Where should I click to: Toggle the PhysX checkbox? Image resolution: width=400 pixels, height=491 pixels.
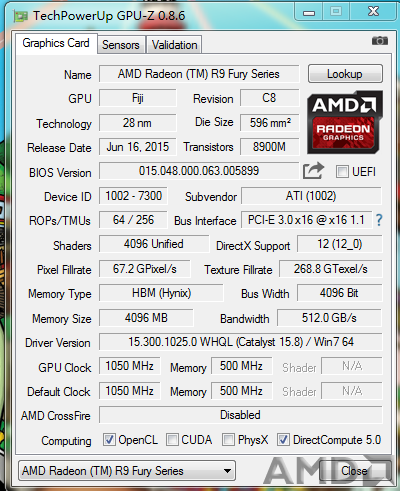pyautogui.click(x=228, y=439)
